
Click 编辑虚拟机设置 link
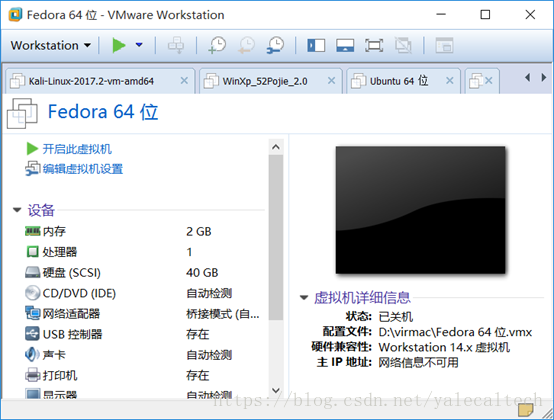(x=83, y=169)
